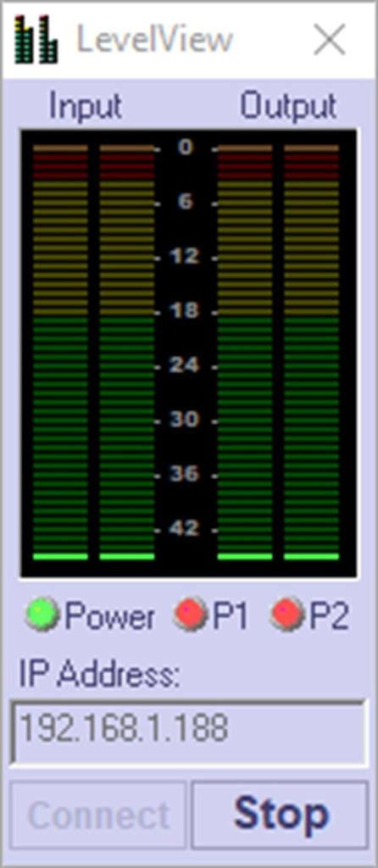Image resolution: width=378 pixels, height=868 pixels.
Task: Click the 18 dB scale marking
Action: click(x=184, y=310)
